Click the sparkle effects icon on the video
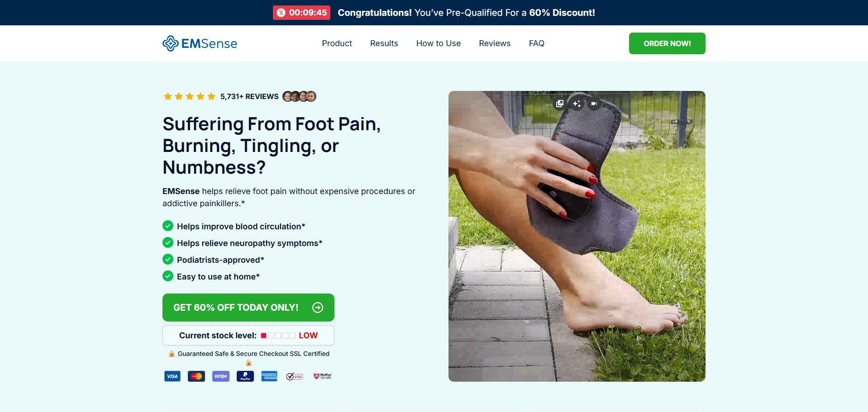This screenshot has width=868, height=412. pyautogui.click(x=577, y=104)
